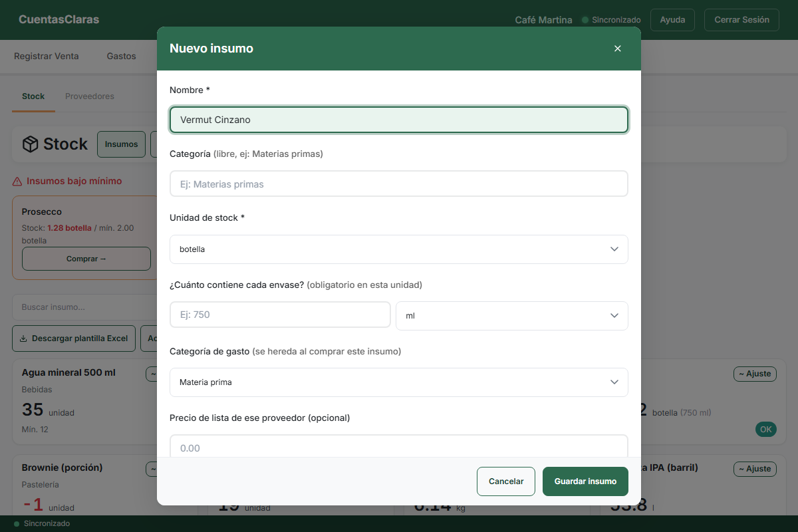798x532 pixels.
Task: Cancel the new insumo form
Action: 506,481
